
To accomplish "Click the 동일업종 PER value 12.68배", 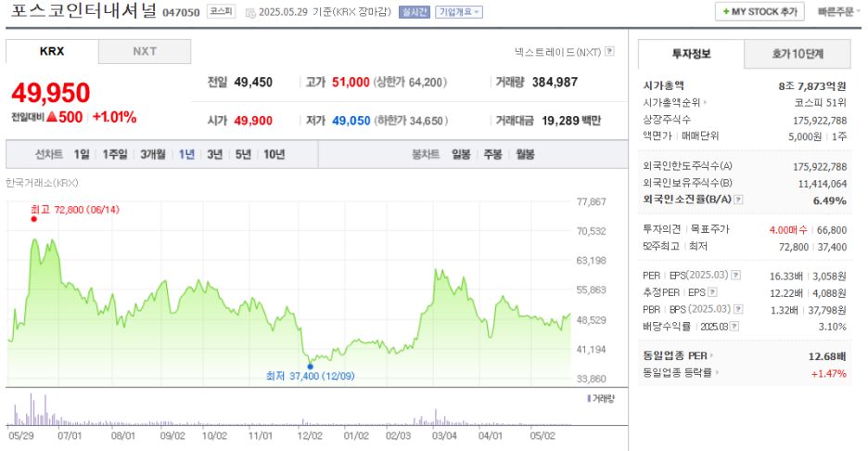I will point(827,356).
